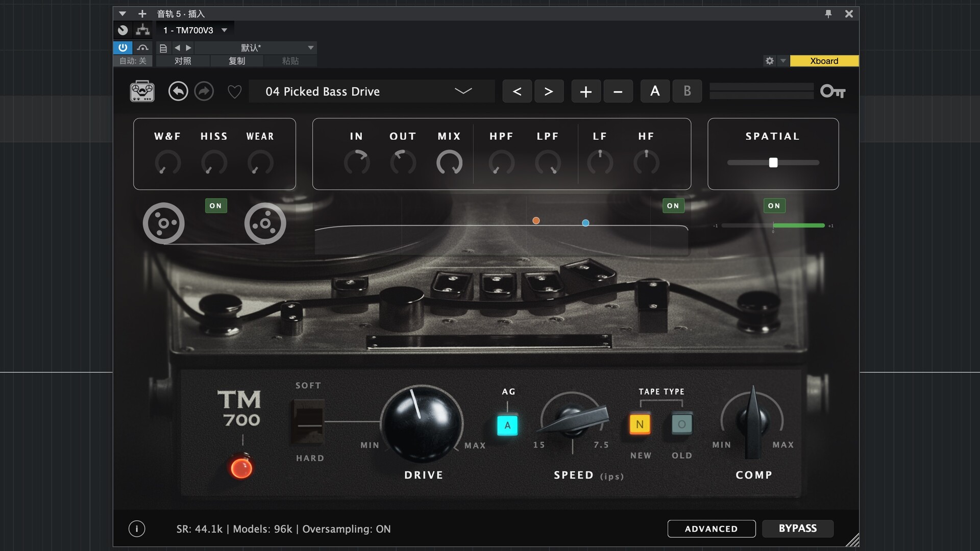The image size is (980, 551).
Task: Open the 默认 preset dropdown arrow
Action: 310,47
